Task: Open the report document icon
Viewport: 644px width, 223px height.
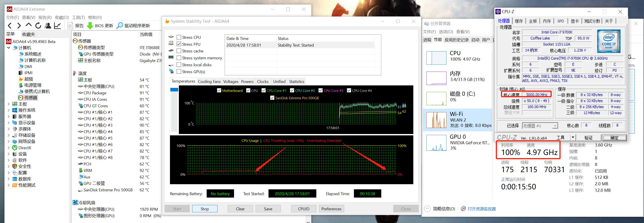Action: [x=71, y=26]
